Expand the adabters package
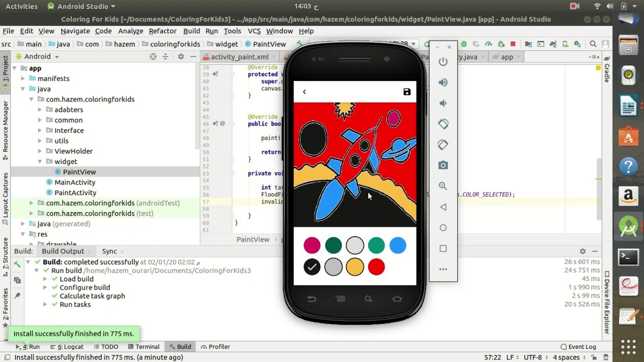Screen dimensions: 644x362 pos(39,110)
